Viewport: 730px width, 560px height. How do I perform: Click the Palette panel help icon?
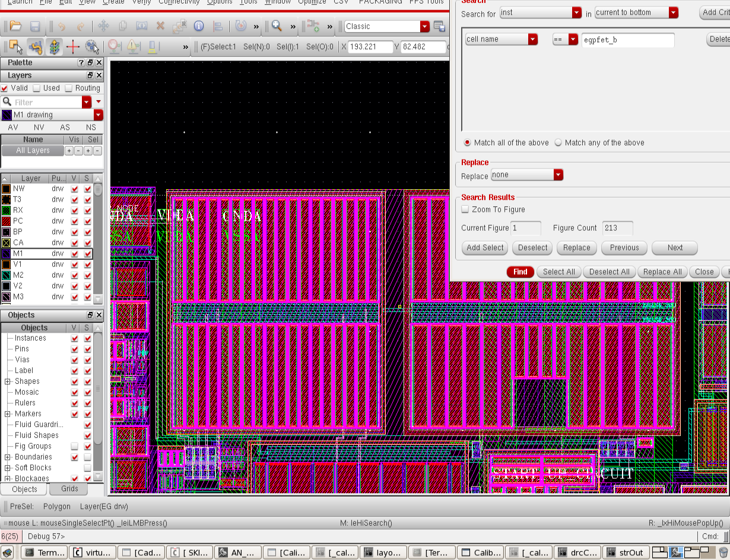81,63
